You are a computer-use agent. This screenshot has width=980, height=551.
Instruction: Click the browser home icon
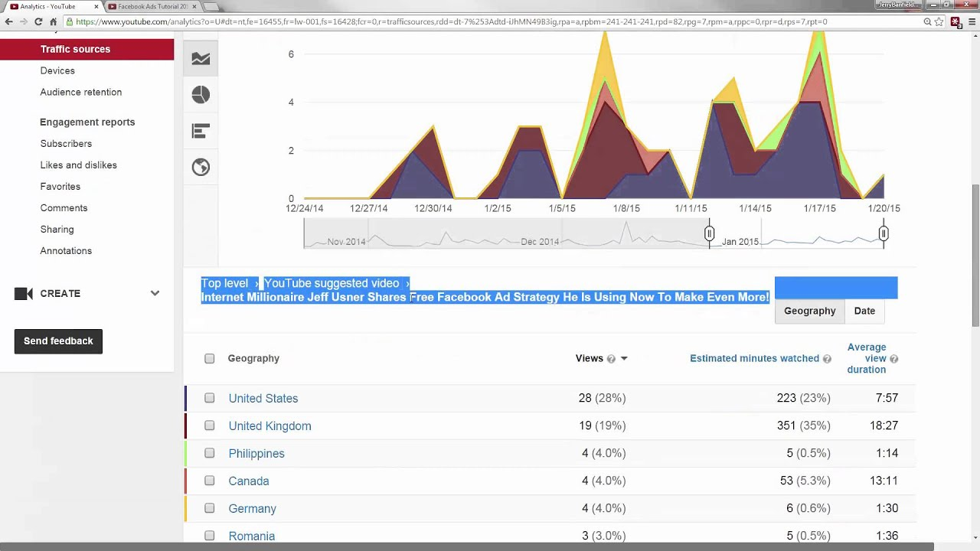click(53, 21)
